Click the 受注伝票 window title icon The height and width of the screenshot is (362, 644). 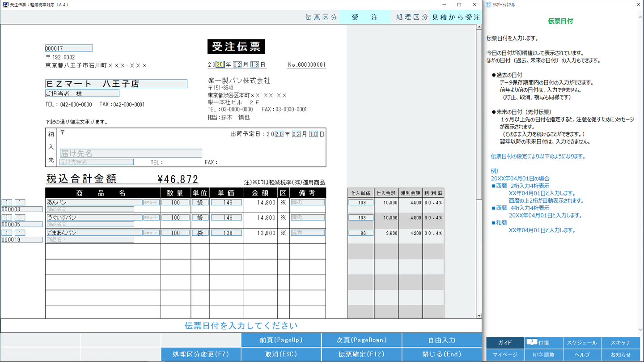coord(5,4)
